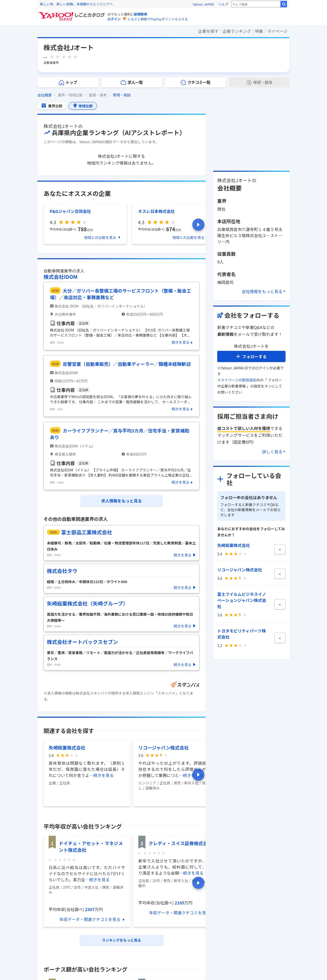Click the スタンバイ logo
The height and width of the screenshot is (980, 327).
click(x=185, y=684)
